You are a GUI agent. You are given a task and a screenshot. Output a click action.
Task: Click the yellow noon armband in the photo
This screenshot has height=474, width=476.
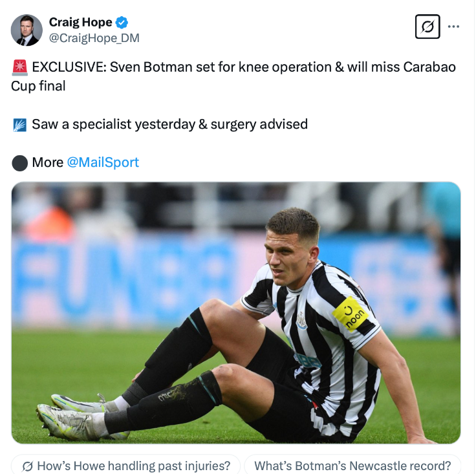(352, 314)
